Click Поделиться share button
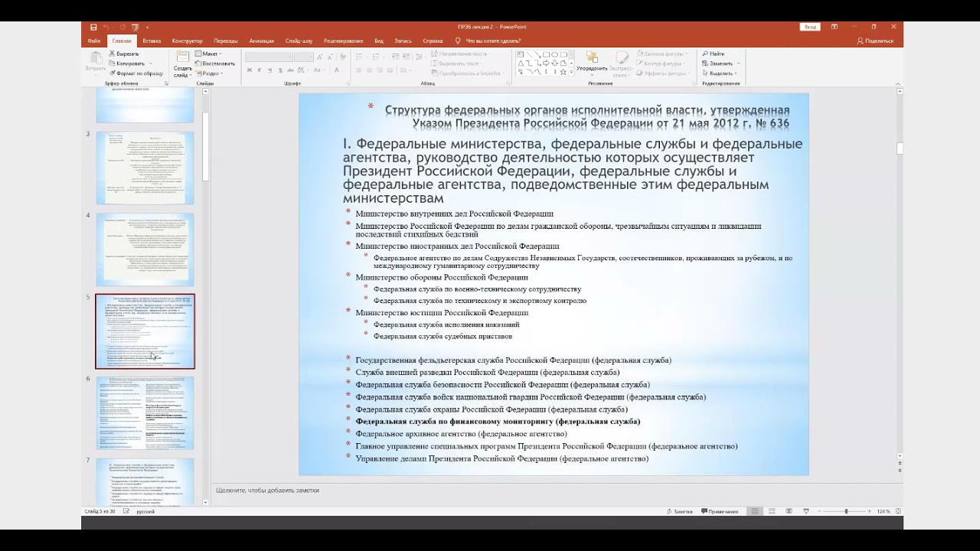This screenshot has width=980, height=551. (x=875, y=41)
